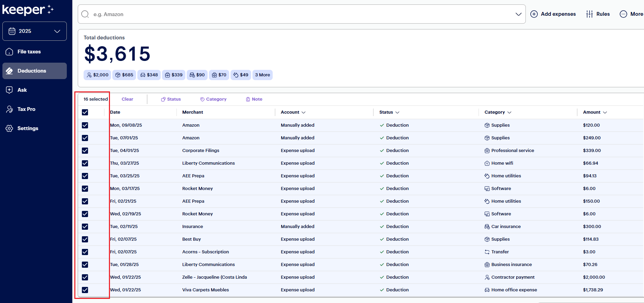Show the 3 More deductions chip

point(262,75)
